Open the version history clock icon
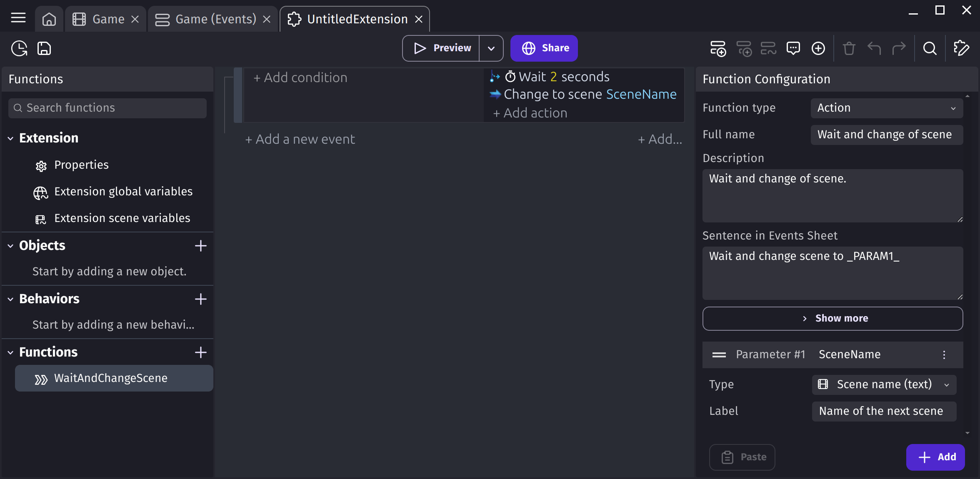This screenshot has height=479, width=980. [x=19, y=48]
